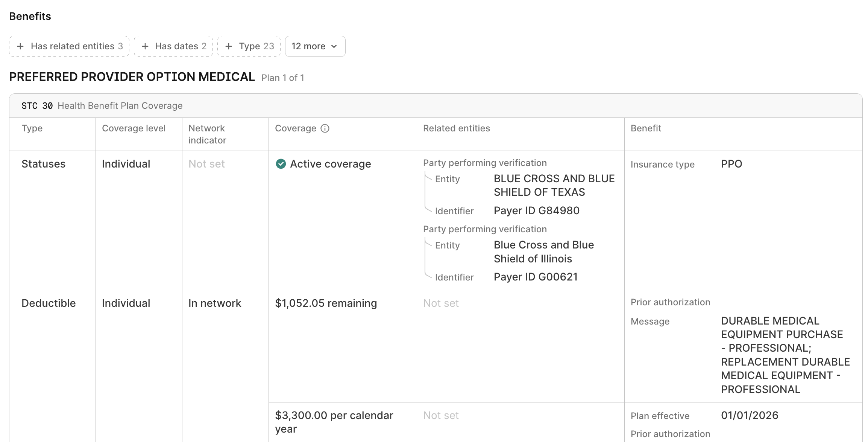Open the 12 more filters dropdown

click(x=315, y=46)
